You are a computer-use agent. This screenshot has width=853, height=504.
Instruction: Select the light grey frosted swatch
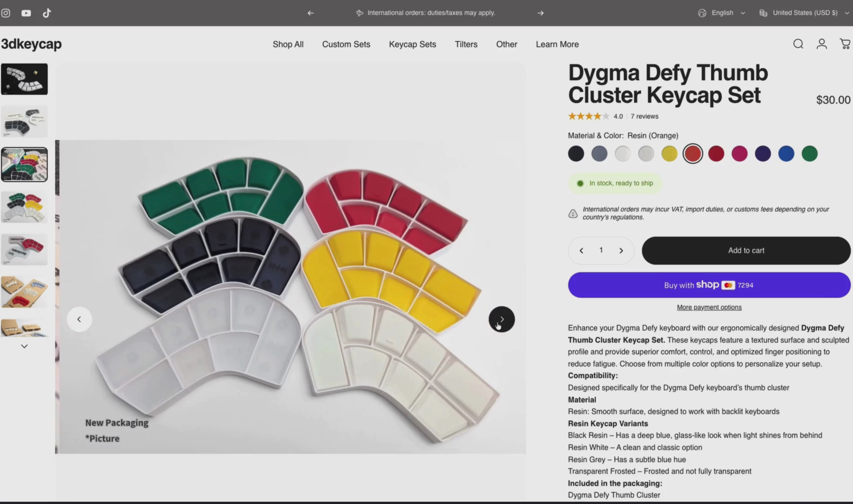pyautogui.click(x=646, y=153)
